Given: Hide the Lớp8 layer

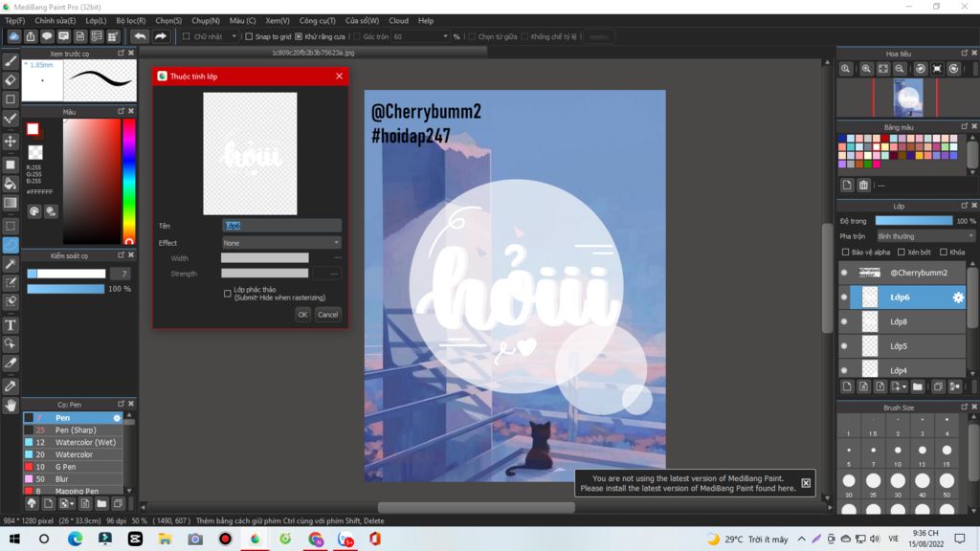Looking at the screenshot, I should (844, 321).
